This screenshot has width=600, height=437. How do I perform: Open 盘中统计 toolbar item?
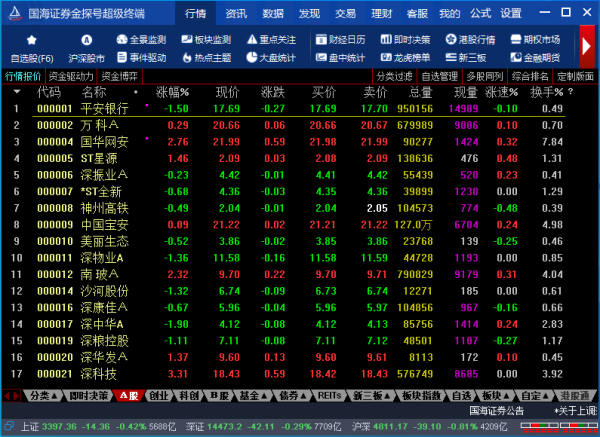tap(340, 58)
